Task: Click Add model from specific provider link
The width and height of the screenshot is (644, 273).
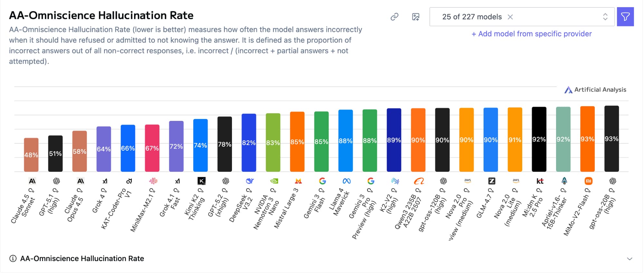Action: tap(532, 34)
